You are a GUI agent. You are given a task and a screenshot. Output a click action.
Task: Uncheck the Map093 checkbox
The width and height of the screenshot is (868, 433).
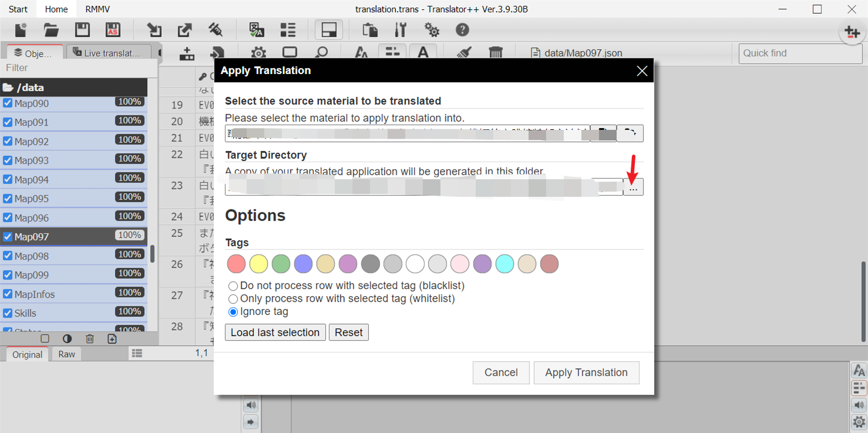[x=8, y=160]
